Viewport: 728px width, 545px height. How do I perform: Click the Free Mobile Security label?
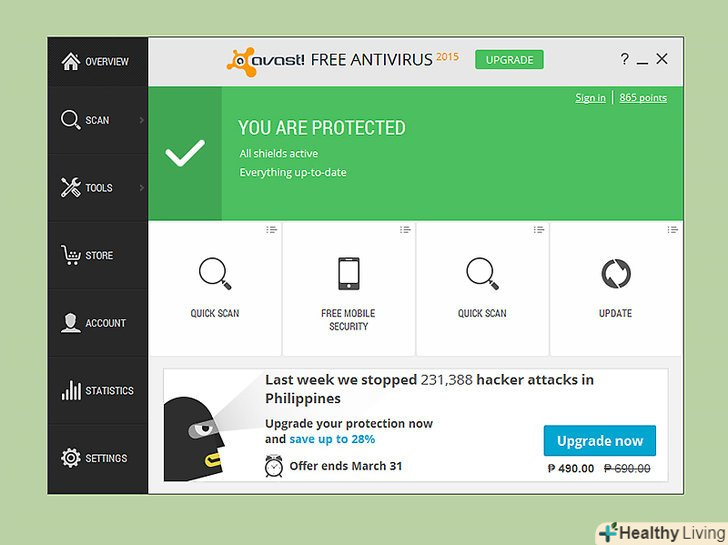tap(348, 320)
